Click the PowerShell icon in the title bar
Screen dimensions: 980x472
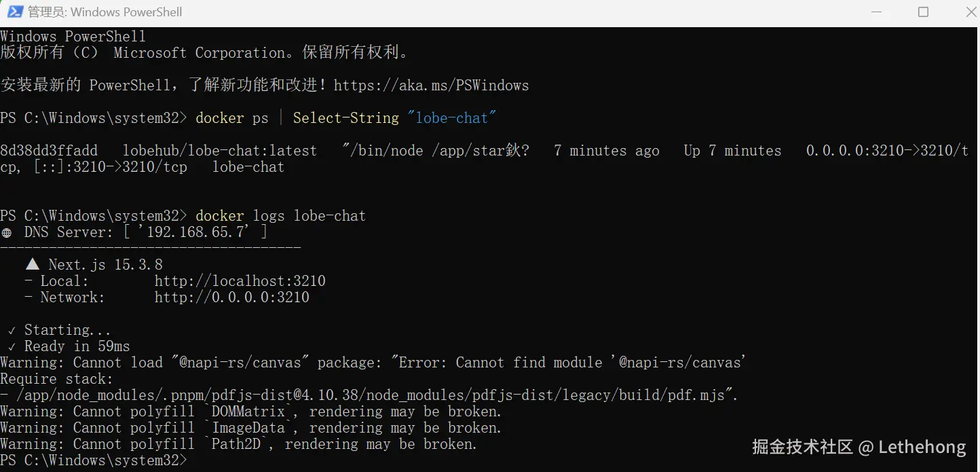point(14,12)
